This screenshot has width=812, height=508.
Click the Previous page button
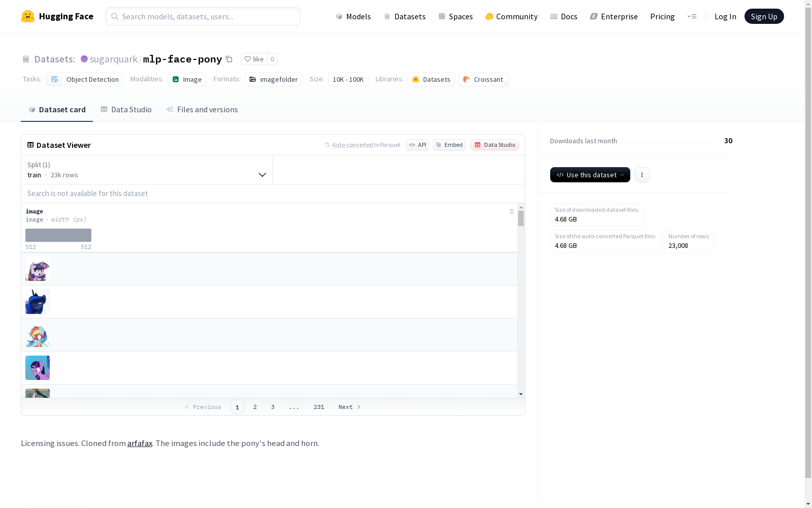click(203, 407)
